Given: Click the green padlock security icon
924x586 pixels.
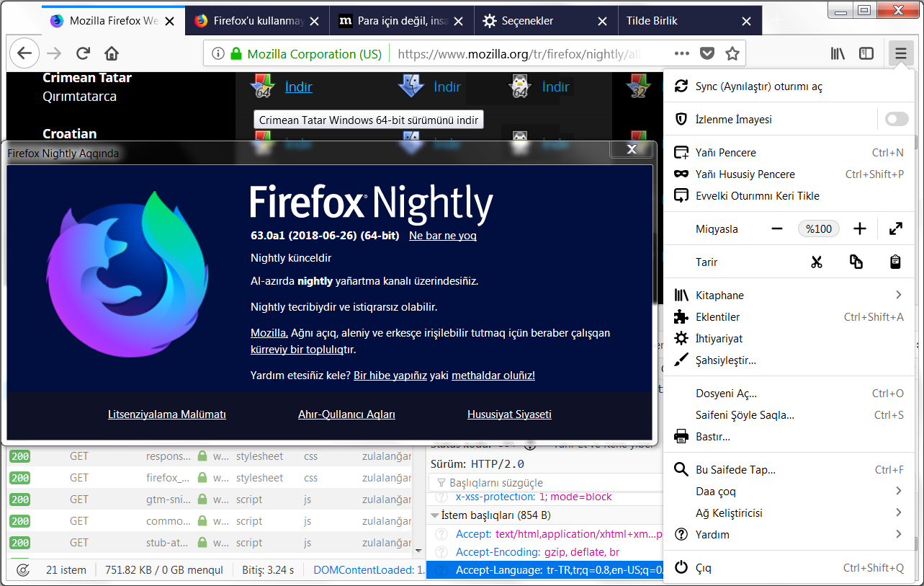Looking at the screenshot, I should [236, 54].
